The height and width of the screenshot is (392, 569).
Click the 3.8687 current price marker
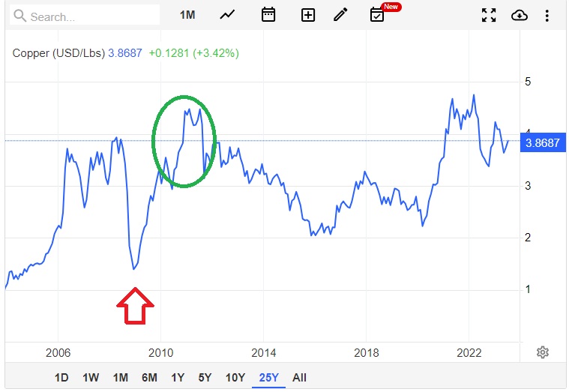[x=542, y=142]
